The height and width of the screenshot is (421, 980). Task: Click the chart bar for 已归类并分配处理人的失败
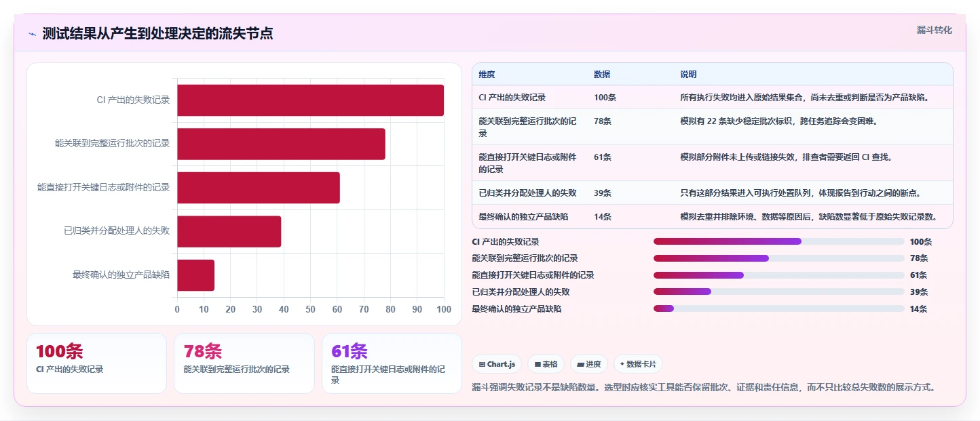[x=229, y=231]
